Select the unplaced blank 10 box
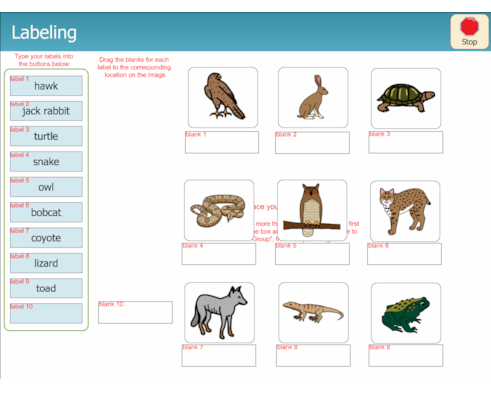 [x=135, y=312]
